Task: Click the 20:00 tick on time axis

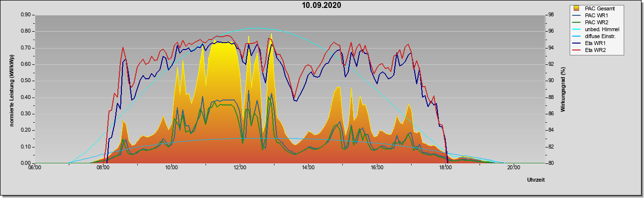Action: tap(513, 167)
